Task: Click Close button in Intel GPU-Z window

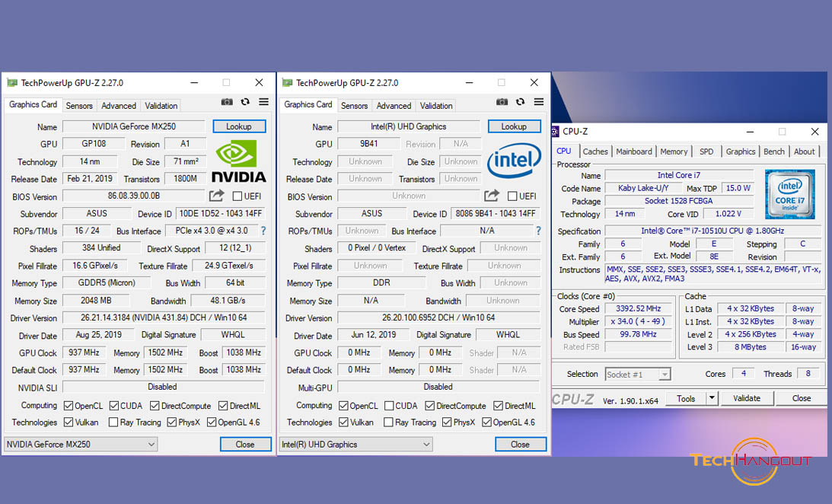Action: click(x=520, y=444)
